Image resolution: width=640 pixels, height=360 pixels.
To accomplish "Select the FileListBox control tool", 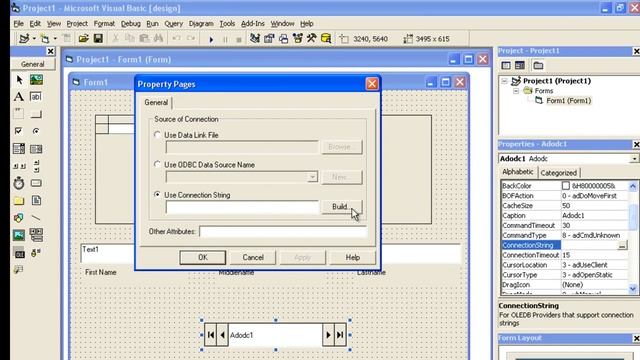I will 36,200.
